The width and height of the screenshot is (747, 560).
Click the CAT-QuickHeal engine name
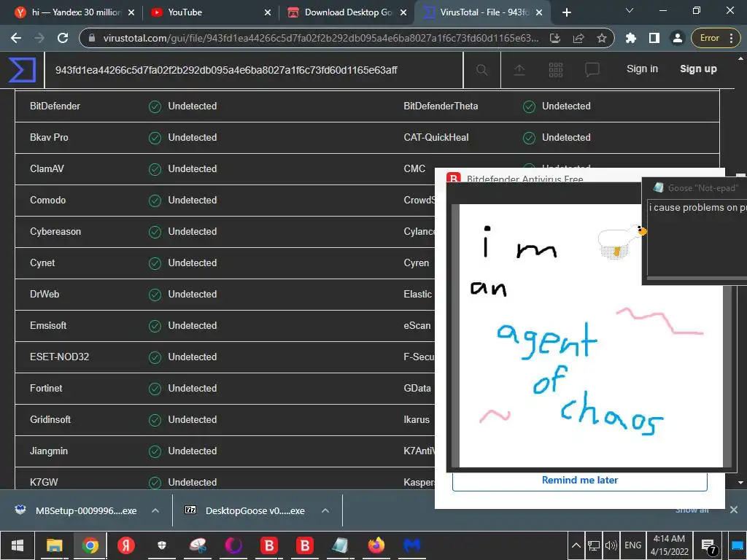pos(436,138)
